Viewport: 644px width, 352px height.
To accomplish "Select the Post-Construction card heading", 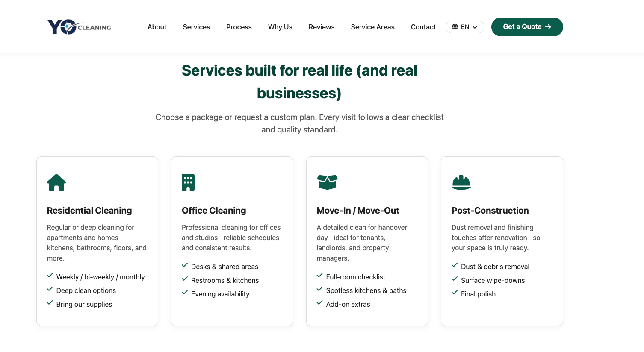I will point(490,211).
